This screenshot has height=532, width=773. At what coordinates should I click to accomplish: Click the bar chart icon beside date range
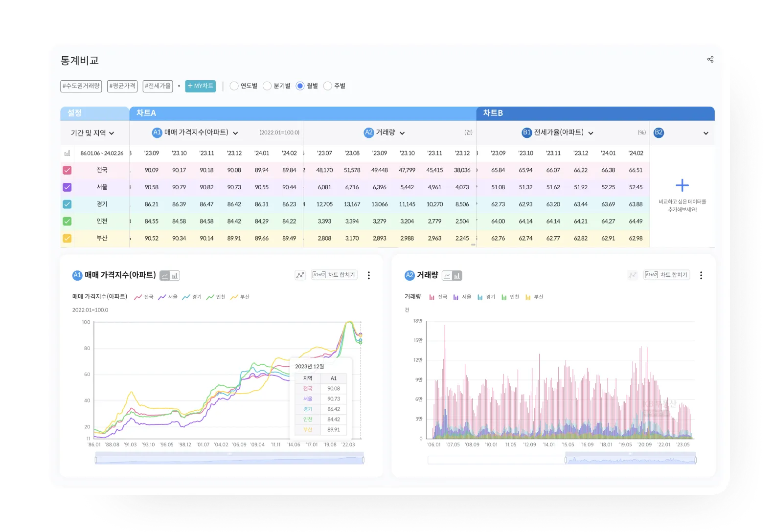coord(67,154)
